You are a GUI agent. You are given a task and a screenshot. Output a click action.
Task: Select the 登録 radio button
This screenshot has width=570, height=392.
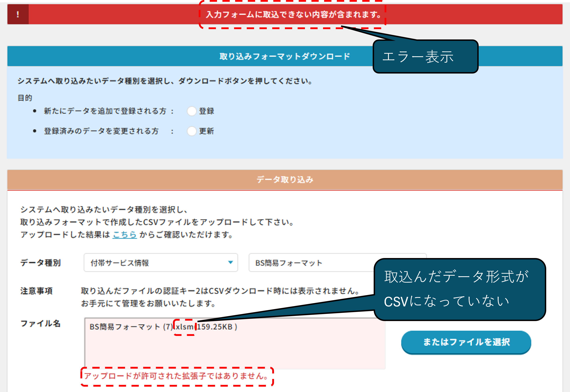click(192, 111)
